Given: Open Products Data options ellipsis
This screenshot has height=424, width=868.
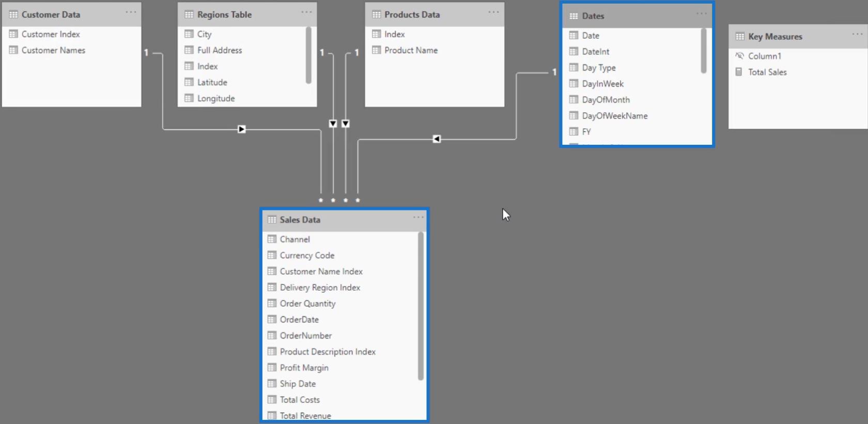Looking at the screenshot, I should (x=494, y=12).
